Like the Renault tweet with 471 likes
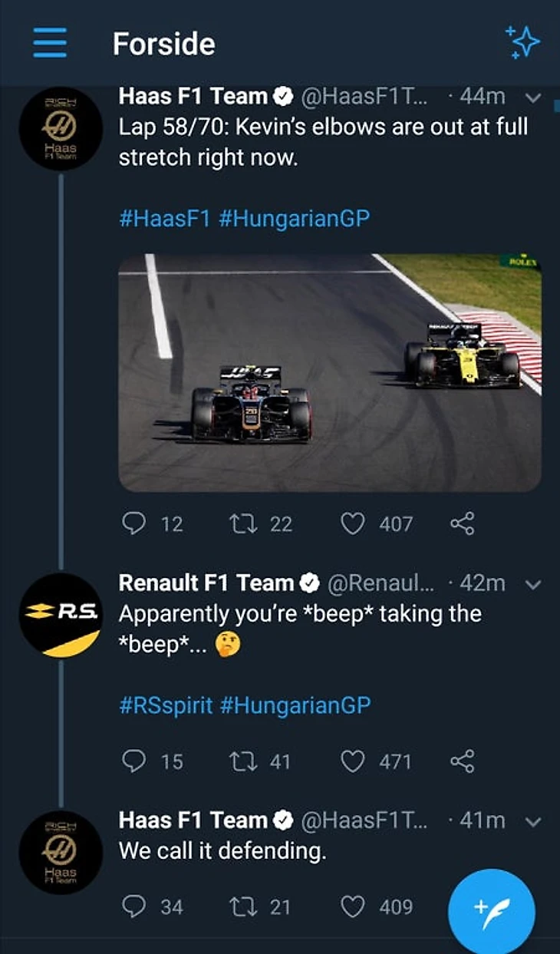 pyautogui.click(x=352, y=761)
